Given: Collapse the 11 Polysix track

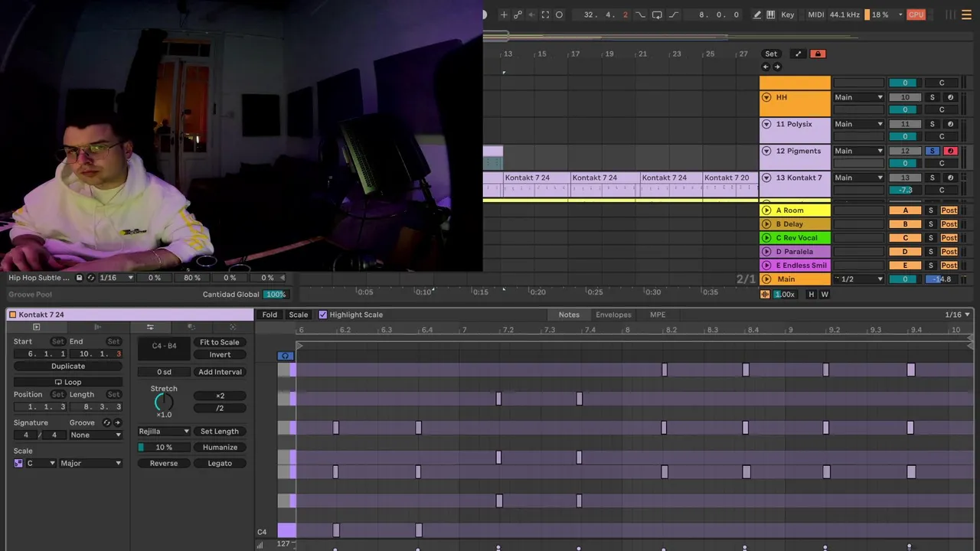Looking at the screenshot, I should point(766,124).
